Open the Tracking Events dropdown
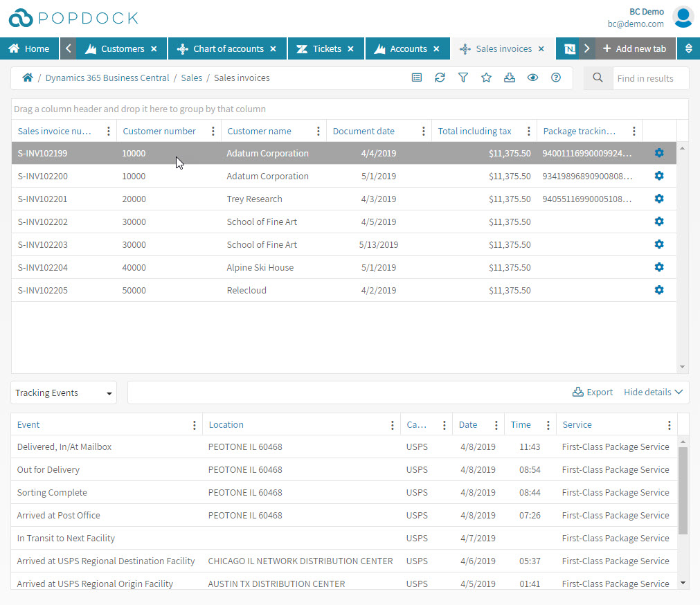 64,392
